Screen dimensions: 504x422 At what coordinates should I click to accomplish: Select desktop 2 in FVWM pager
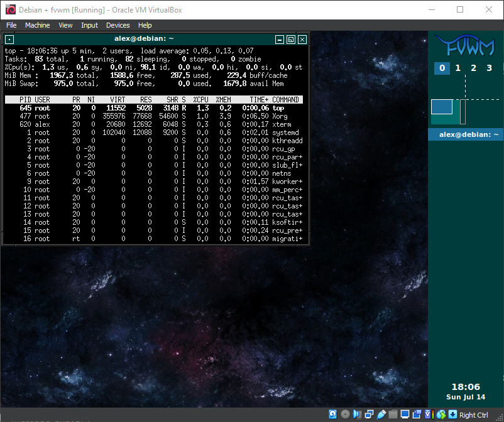coord(473,68)
